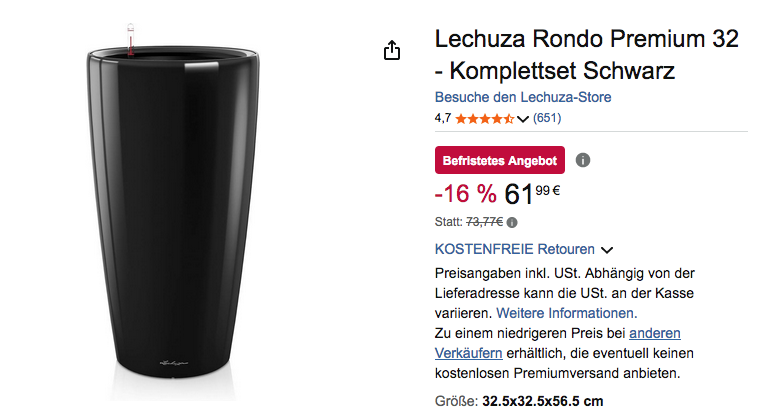770x411 pixels.
Task: Visit the Lechuza-Store link
Action: [523, 97]
